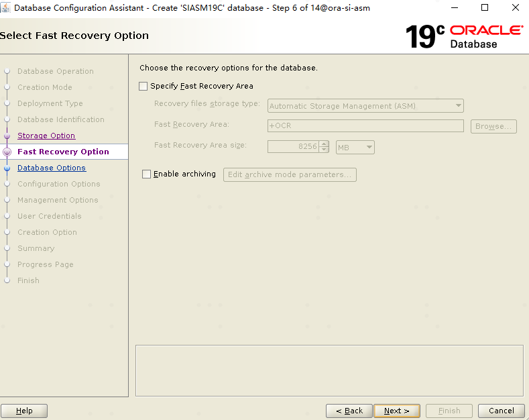
Task: Click the Back button
Action: (x=349, y=411)
